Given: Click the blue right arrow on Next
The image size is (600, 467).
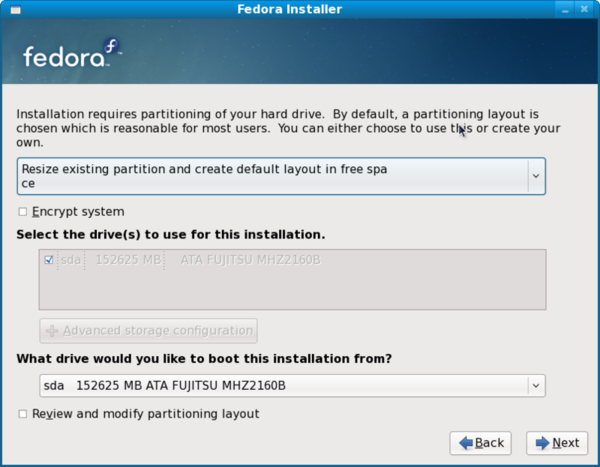Looking at the screenshot, I should 543,443.
